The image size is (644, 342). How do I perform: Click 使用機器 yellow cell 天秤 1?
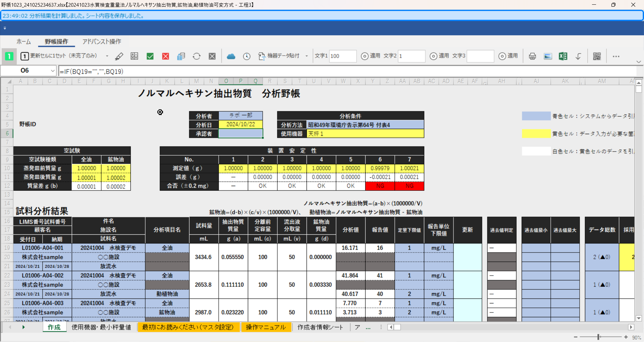click(365, 133)
